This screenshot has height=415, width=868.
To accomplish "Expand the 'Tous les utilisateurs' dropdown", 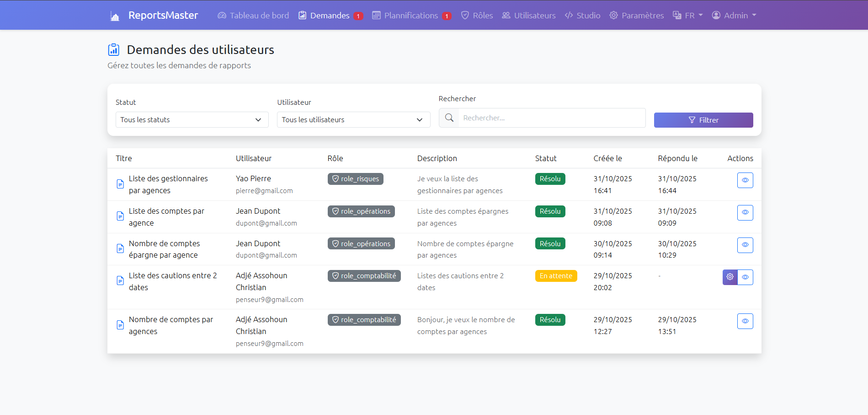I will pyautogui.click(x=353, y=120).
